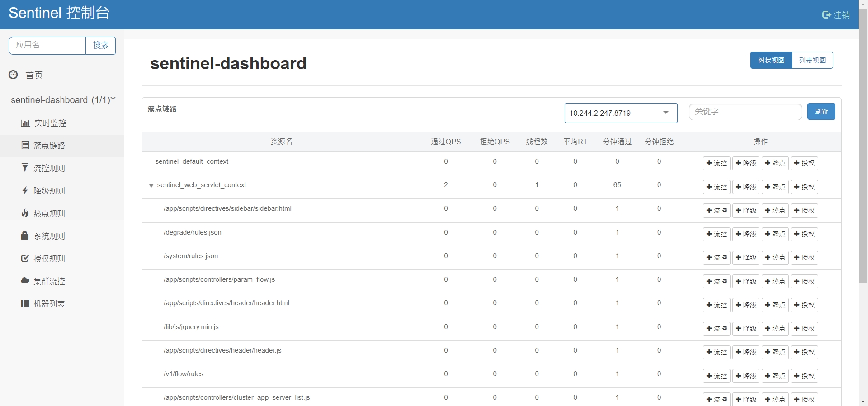868x406 pixels.
Task: Click the cloud icon beside 集群流控
Action: (x=25, y=280)
